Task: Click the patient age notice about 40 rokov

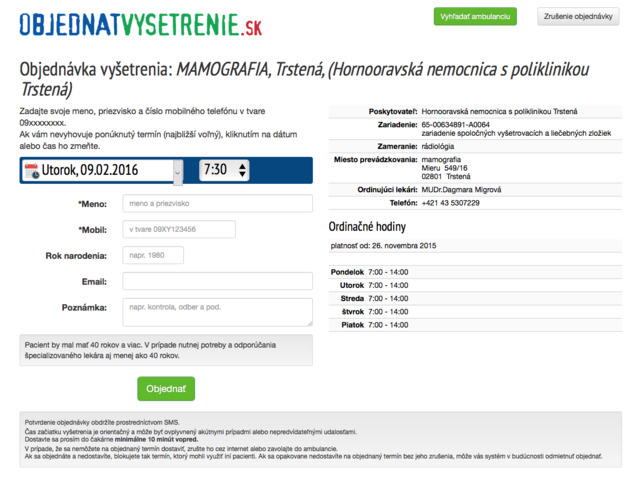Action: click(166, 350)
